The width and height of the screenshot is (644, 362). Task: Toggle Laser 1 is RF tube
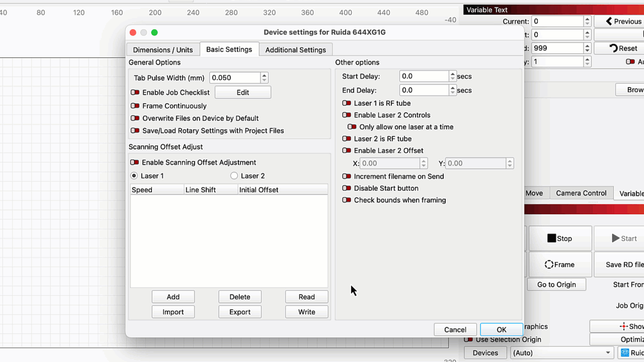(x=347, y=103)
